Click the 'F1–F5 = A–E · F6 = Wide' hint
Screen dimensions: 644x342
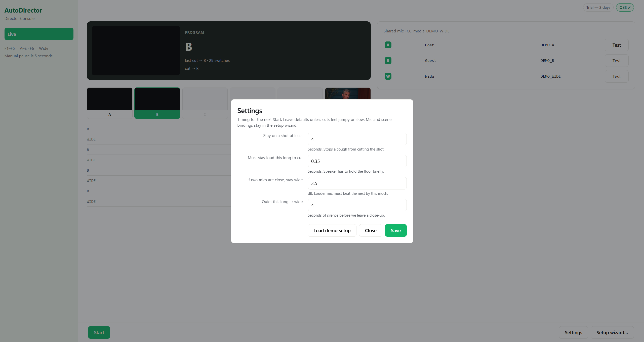click(x=26, y=48)
